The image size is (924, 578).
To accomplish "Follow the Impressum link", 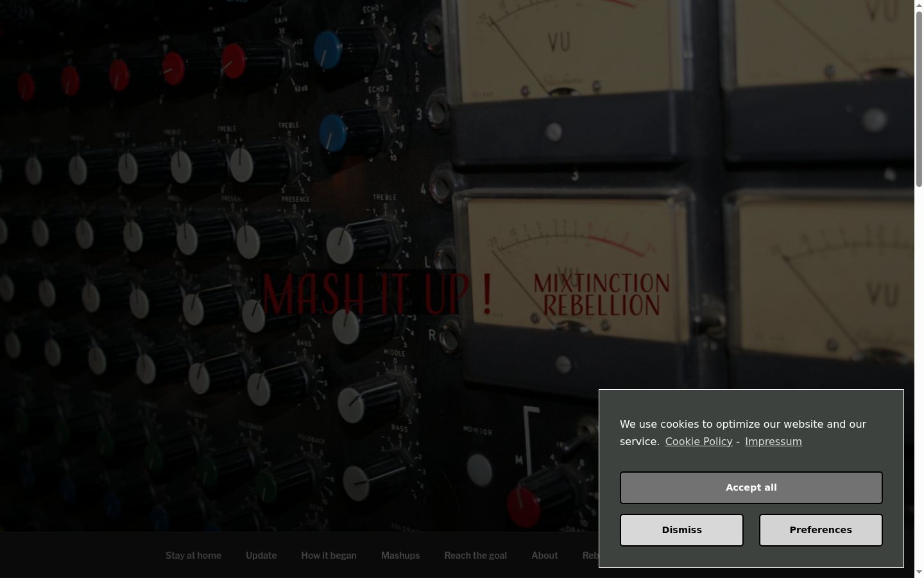I will click(x=773, y=441).
